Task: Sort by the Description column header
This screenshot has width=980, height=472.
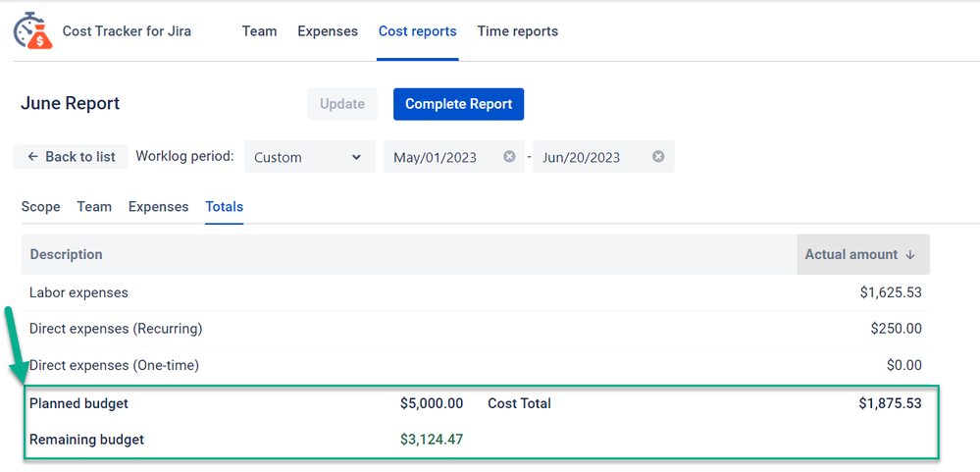Action: click(x=67, y=254)
